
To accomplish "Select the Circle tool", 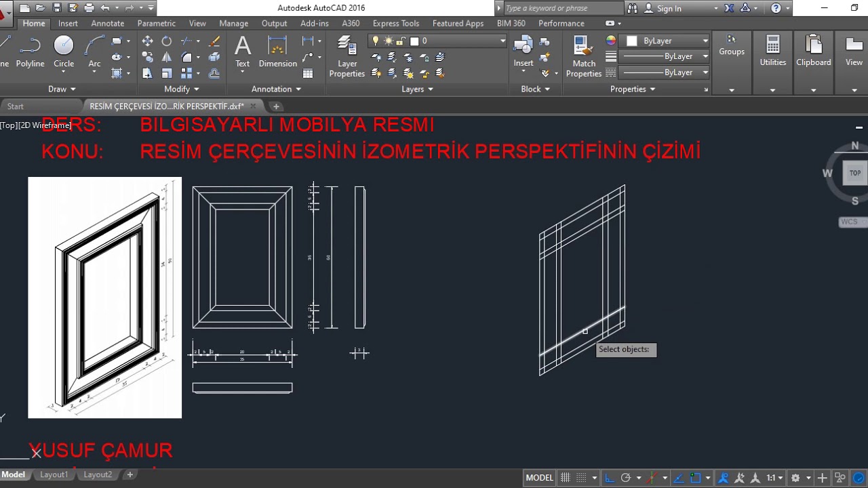I will tap(64, 52).
